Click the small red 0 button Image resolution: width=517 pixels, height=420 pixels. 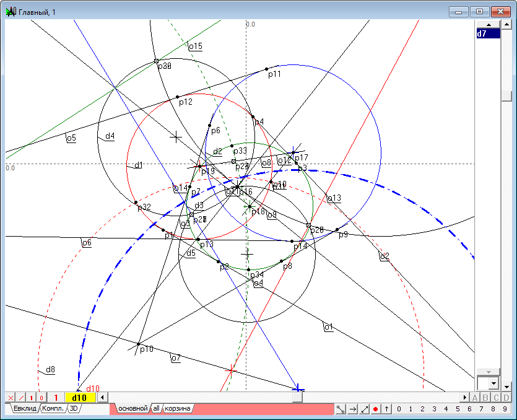pyautogui.click(x=41, y=398)
